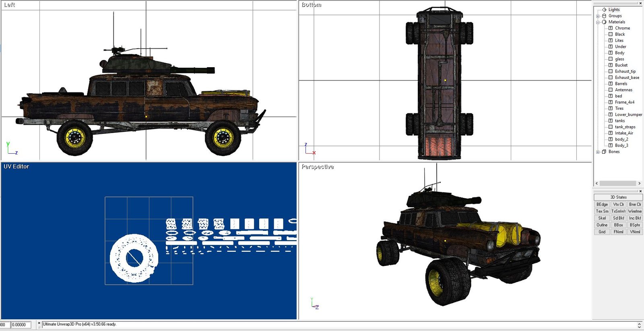Click the tank_straps material icon
The width and height of the screenshot is (644, 331).
pos(611,127)
